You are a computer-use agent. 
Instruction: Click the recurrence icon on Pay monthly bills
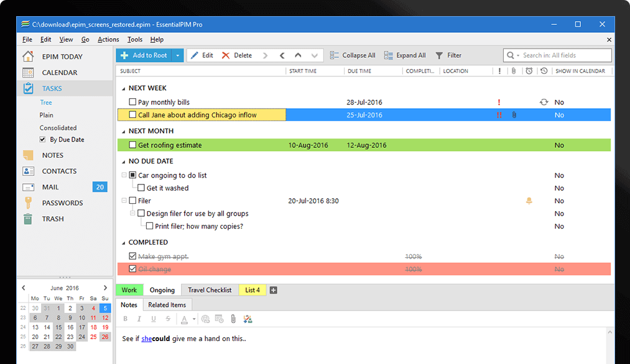click(x=544, y=102)
